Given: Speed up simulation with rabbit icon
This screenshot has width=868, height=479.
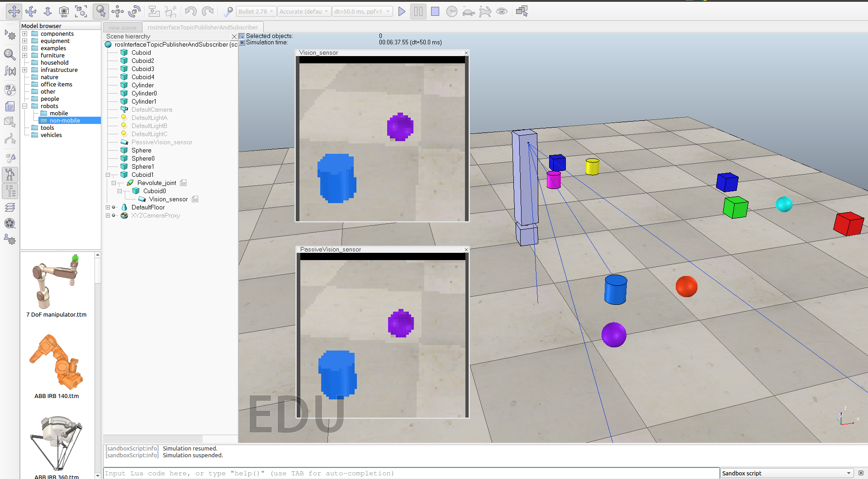Looking at the screenshot, I should (485, 11).
